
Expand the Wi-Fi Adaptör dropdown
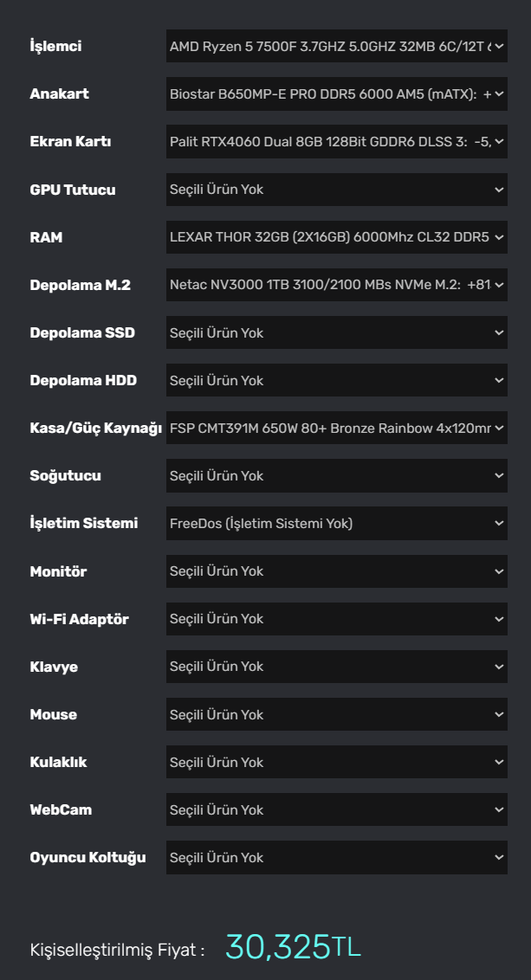click(336, 619)
